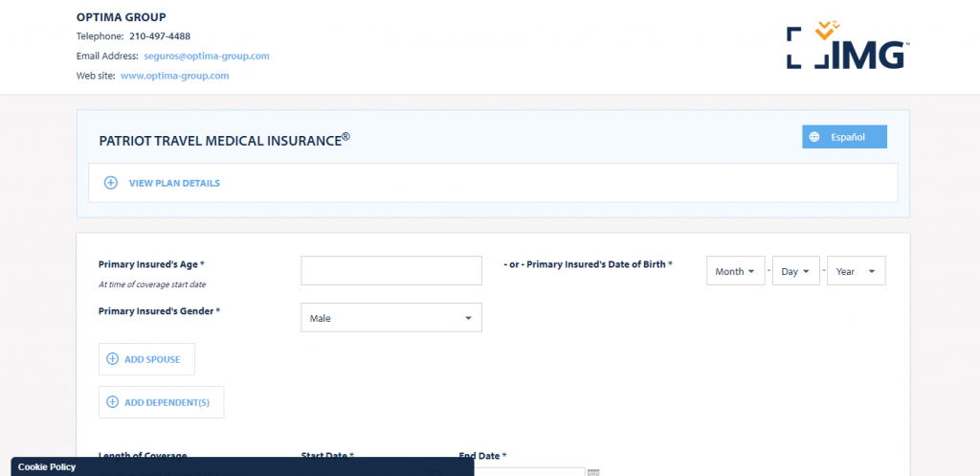The image size is (980, 476).
Task: Click the End Date input field
Action: (x=531, y=471)
